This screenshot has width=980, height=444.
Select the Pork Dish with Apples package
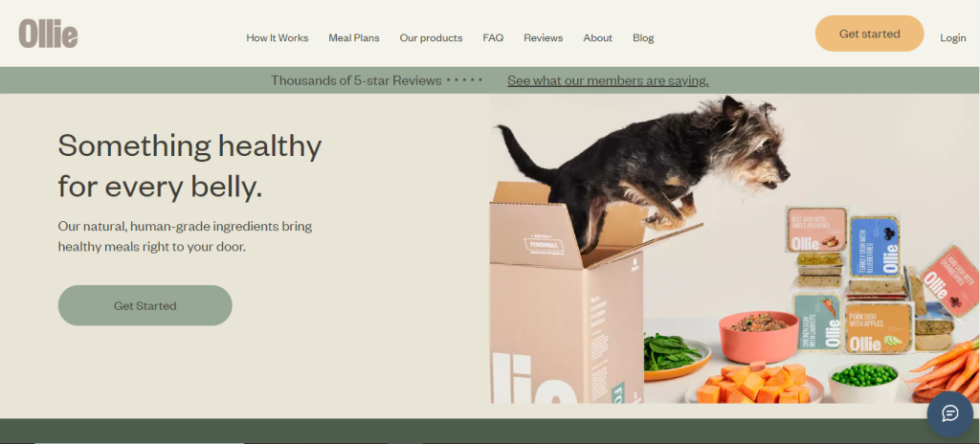tap(877, 327)
